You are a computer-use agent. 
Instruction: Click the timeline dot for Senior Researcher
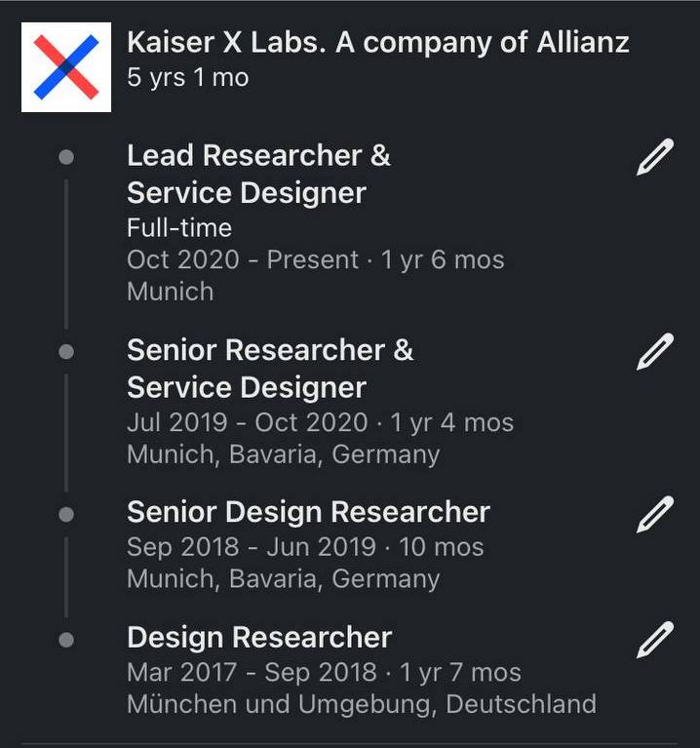pos(66,351)
